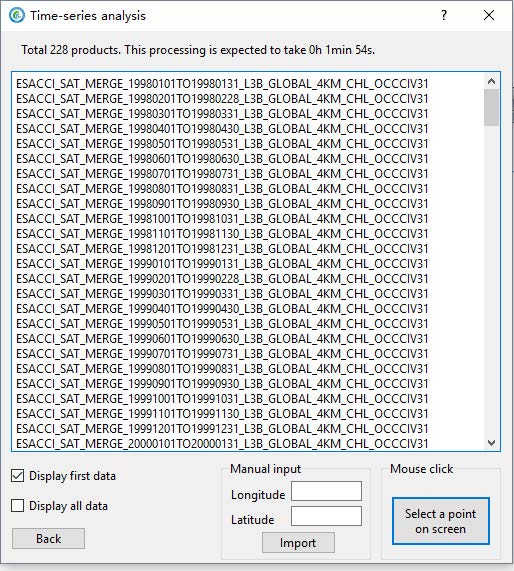
Task: Click Select a point on screen
Action: point(441,521)
